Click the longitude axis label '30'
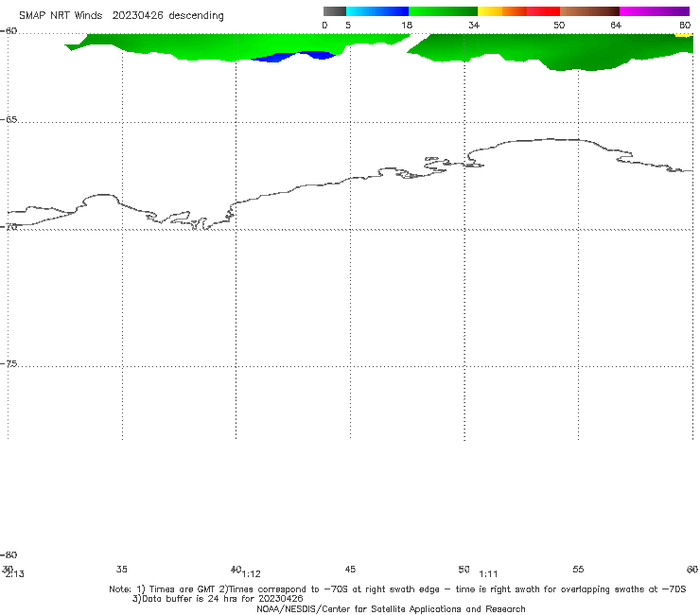 (8, 569)
